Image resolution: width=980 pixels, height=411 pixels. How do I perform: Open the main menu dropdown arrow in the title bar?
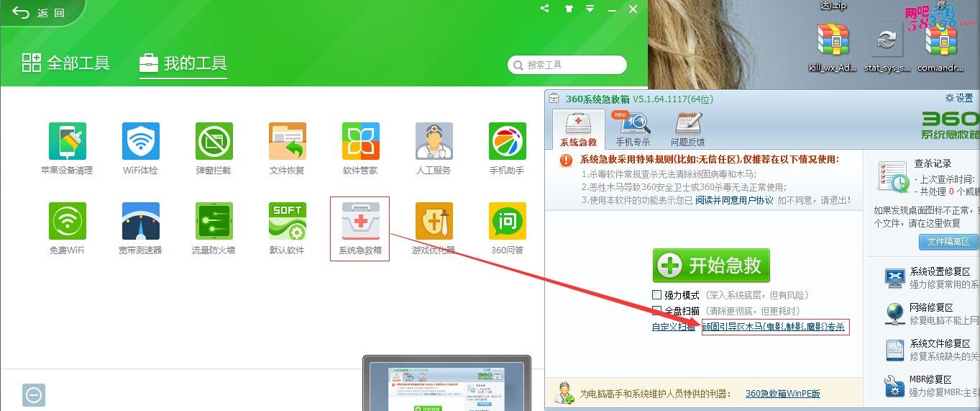click(590, 9)
